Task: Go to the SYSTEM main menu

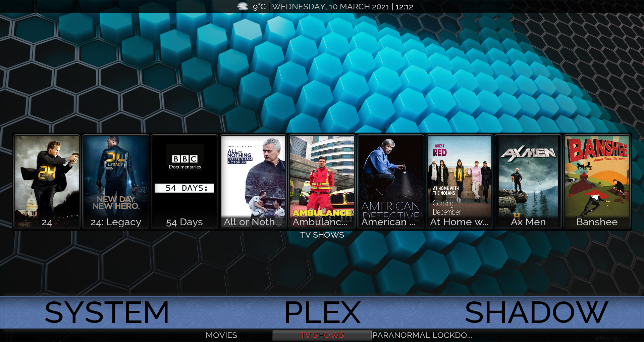Action: [x=107, y=313]
